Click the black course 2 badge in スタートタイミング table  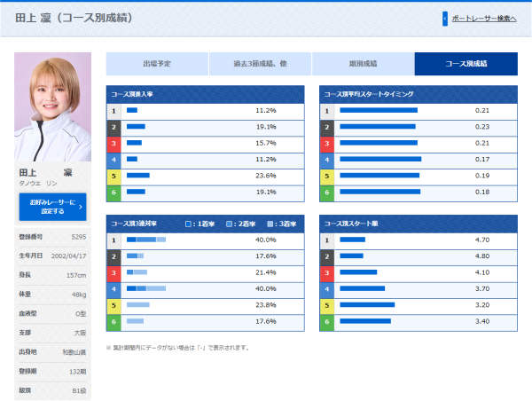pyautogui.click(x=327, y=128)
